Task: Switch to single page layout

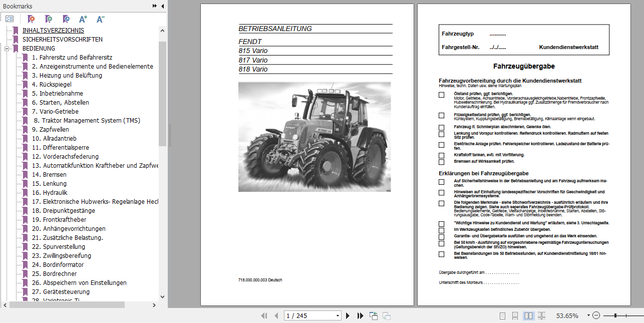Action: [503, 315]
